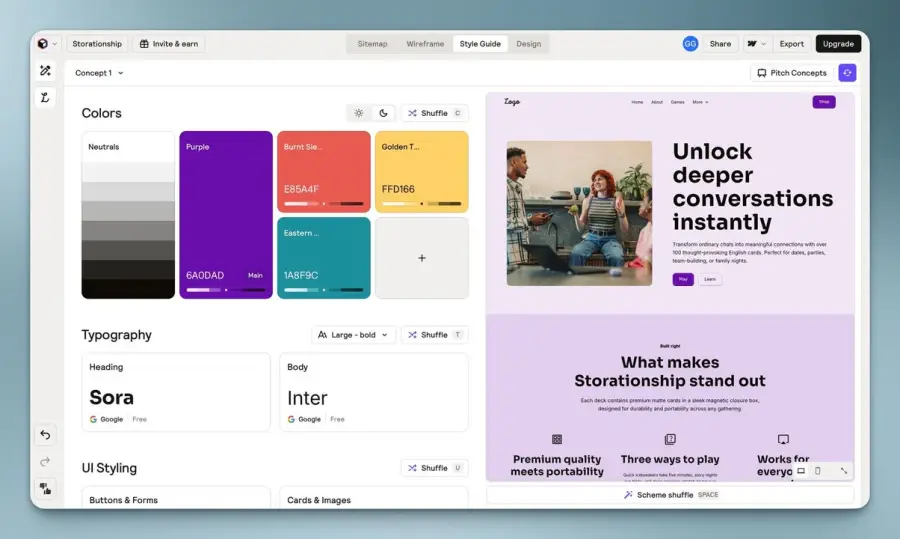Open the Large - bold type scale dropdown

(x=353, y=335)
